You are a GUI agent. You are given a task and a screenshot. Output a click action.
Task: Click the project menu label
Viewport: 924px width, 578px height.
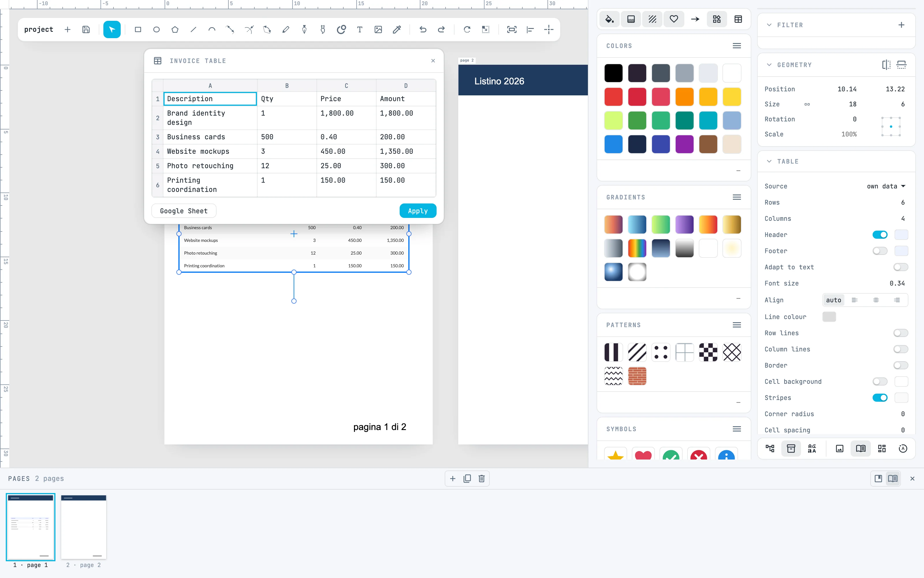pos(39,29)
